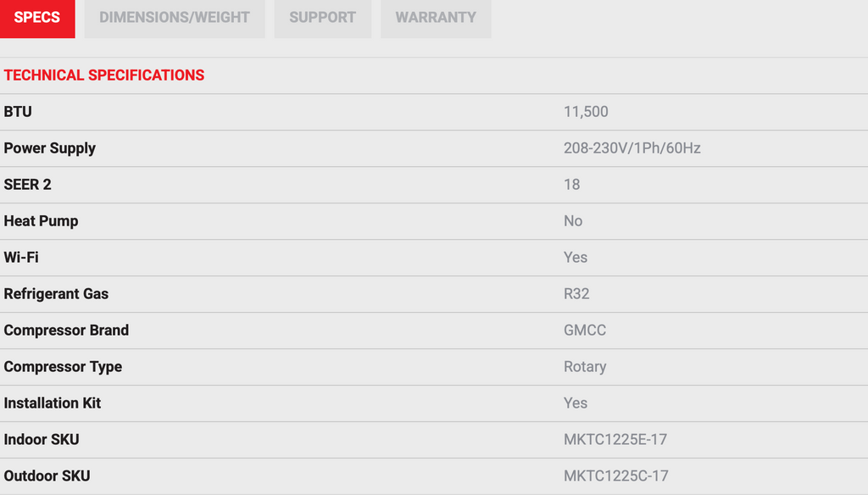Click the active SPECS tab

coord(37,18)
